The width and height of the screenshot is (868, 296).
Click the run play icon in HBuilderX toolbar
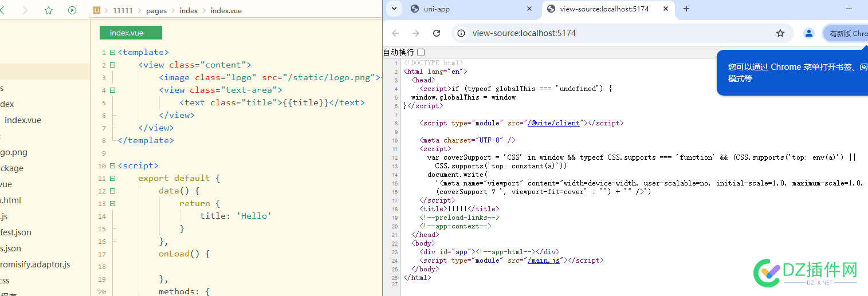(x=72, y=10)
